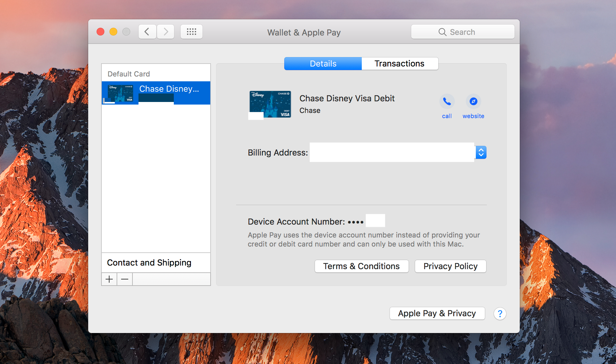
Task: Select Chase Disney card in sidebar
Action: (x=156, y=93)
